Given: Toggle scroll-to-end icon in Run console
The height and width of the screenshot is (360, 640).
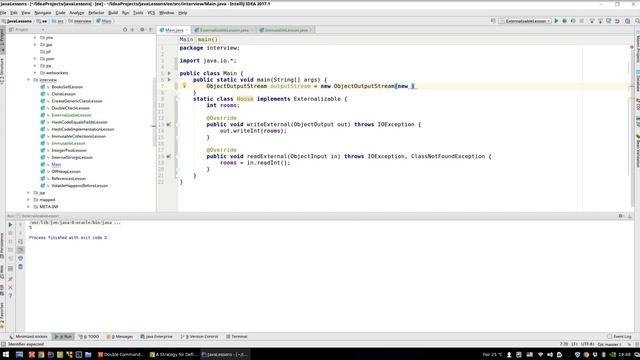Looking at the screenshot, I should click(20, 249).
